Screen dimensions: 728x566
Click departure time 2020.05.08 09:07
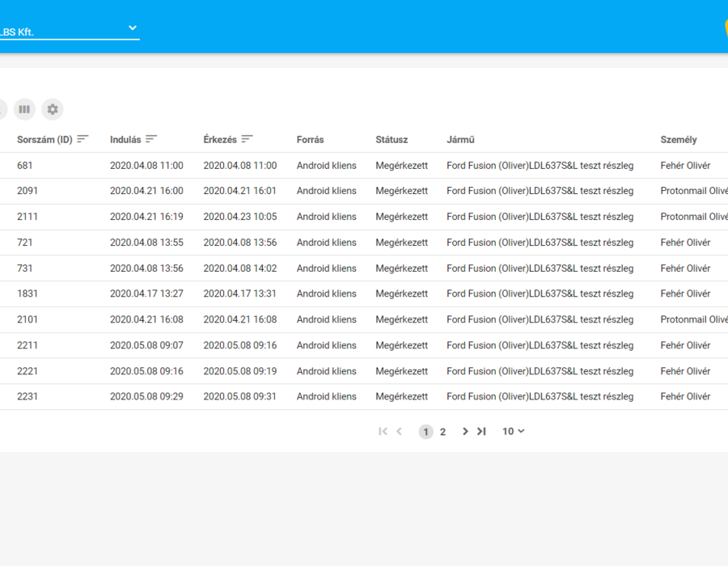coord(146,345)
